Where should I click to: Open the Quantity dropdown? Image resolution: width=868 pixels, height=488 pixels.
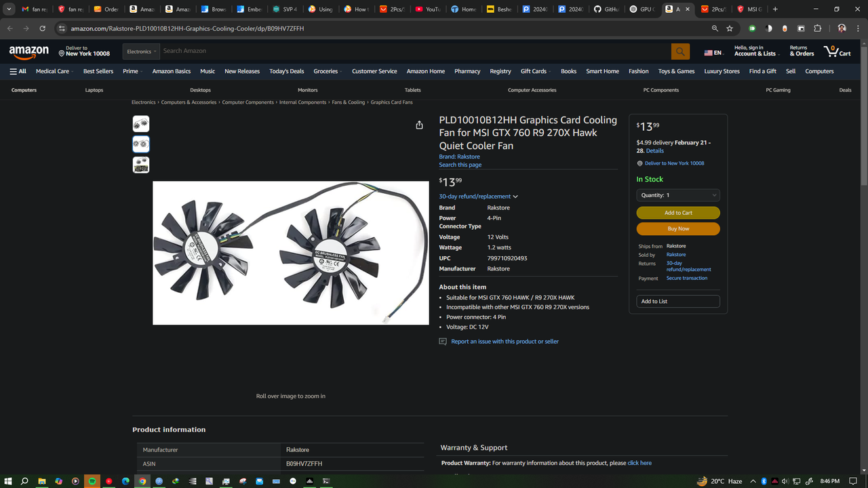(x=678, y=195)
